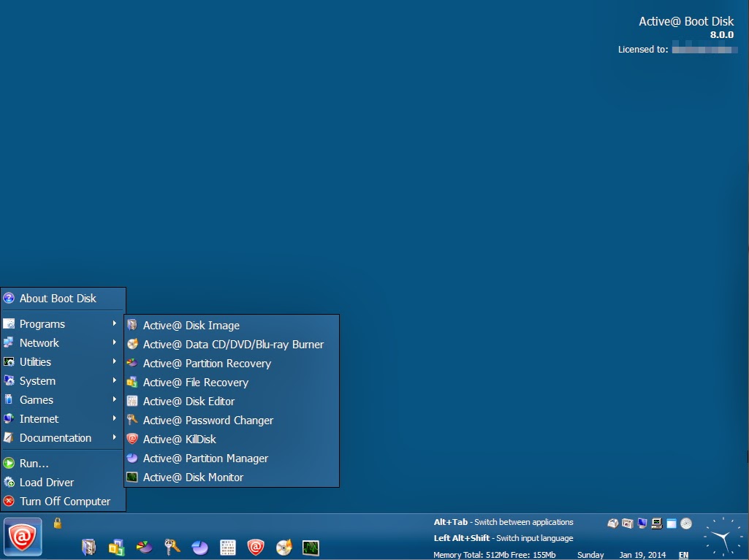Launch Active@ KillDisk from the taskbar

point(255,548)
